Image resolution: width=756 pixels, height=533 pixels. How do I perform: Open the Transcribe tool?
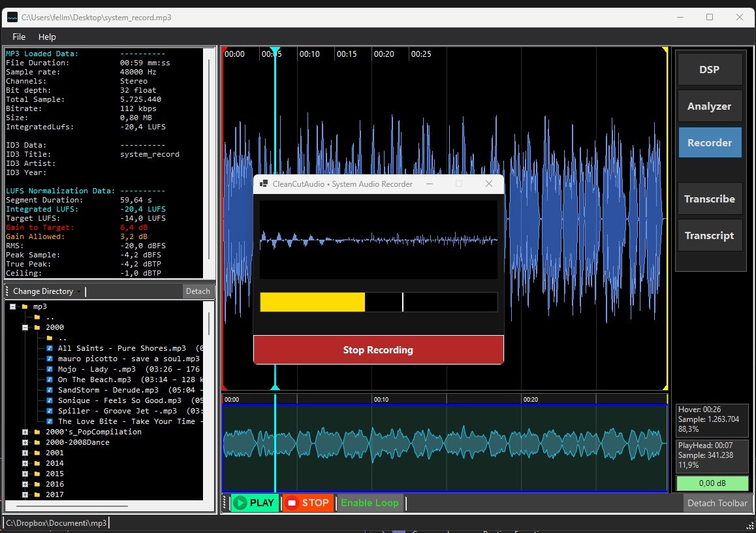point(710,199)
